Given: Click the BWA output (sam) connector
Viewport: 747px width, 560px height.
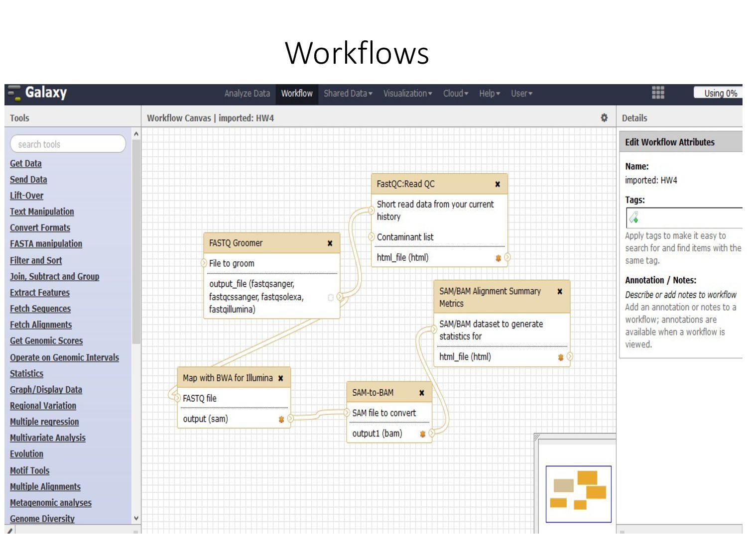Looking at the screenshot, I should point(290,419).
